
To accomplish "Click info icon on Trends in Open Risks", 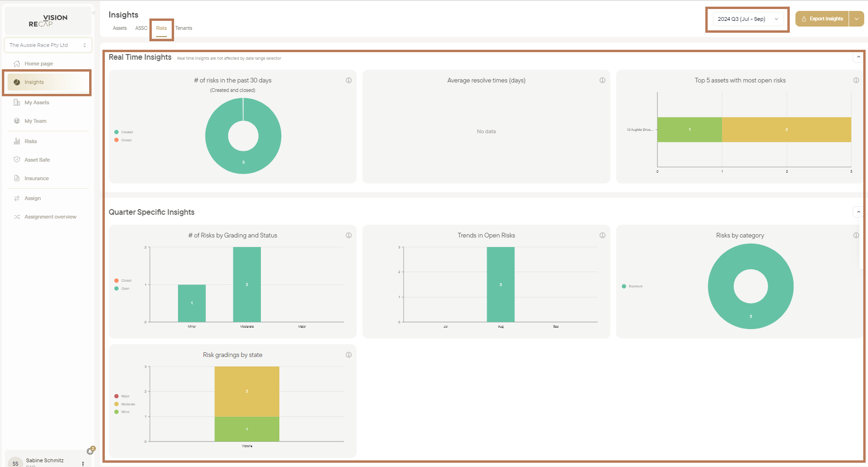I will click(602, 235).
